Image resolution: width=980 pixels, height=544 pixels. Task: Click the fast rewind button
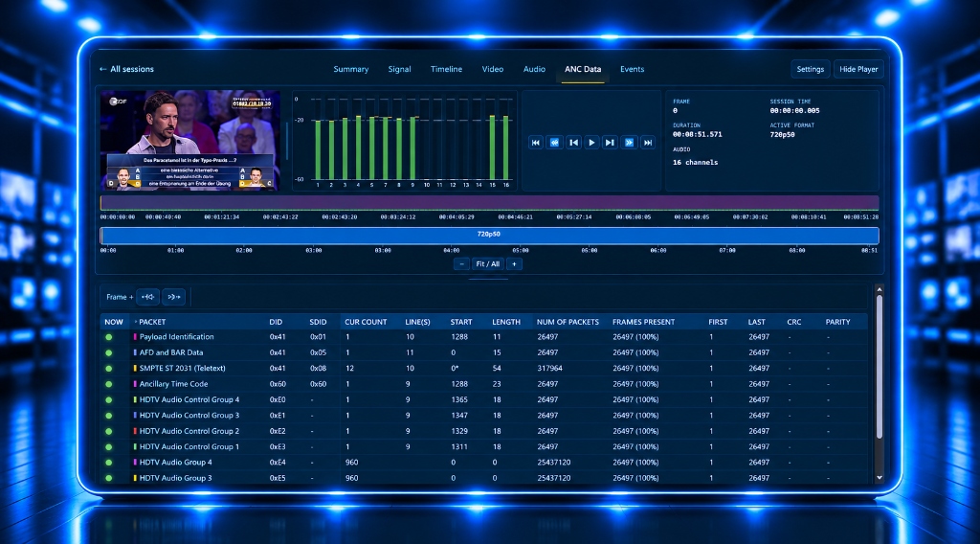554,143
